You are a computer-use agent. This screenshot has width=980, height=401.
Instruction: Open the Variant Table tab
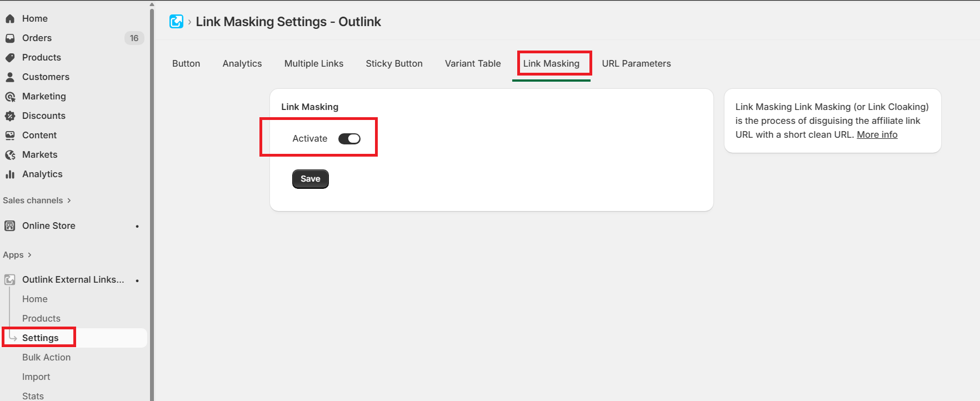[473, 63]
